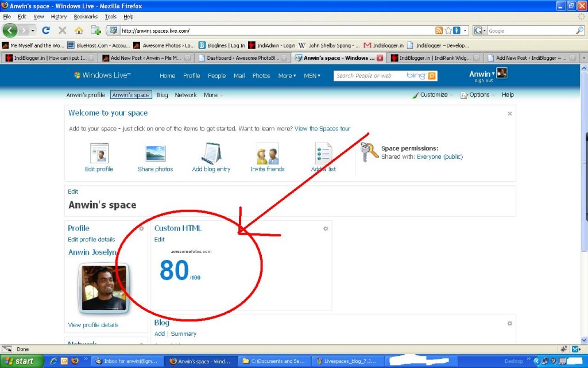Click the orange Bing search button
This screenshot has height=368, width=588.
(x=432, y=75)
